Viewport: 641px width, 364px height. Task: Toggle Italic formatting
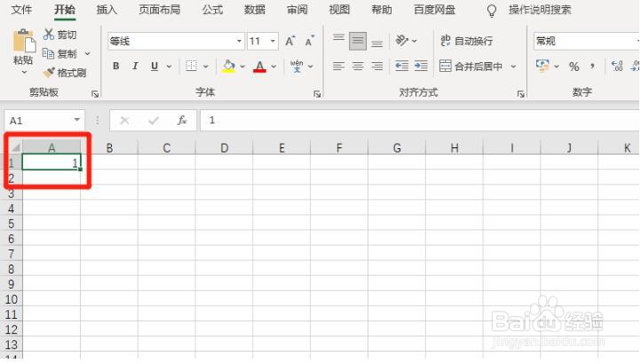tap(135, 66)
